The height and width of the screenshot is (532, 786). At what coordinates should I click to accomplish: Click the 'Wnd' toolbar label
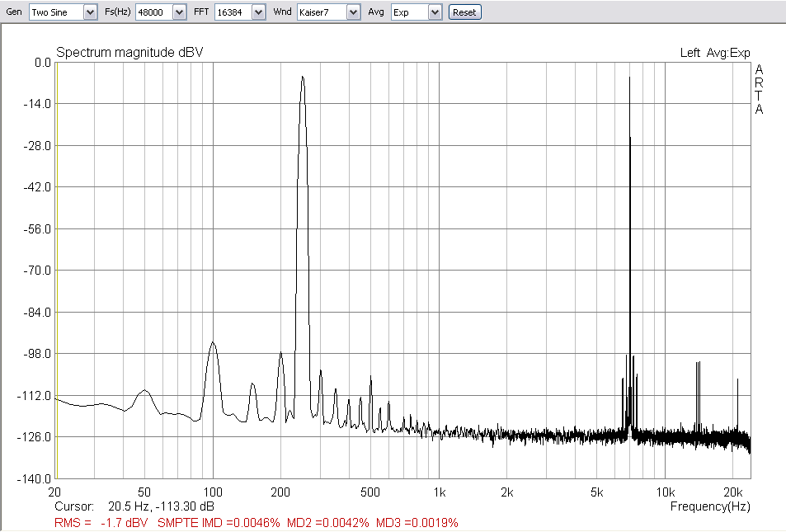click(282, 12)
